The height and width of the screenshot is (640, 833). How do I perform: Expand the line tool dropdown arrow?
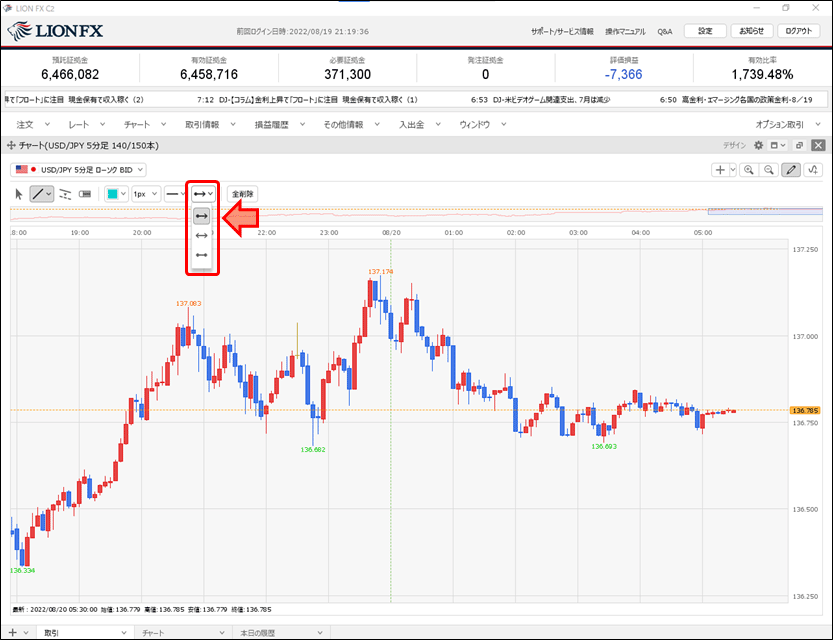tap(49, 194)
